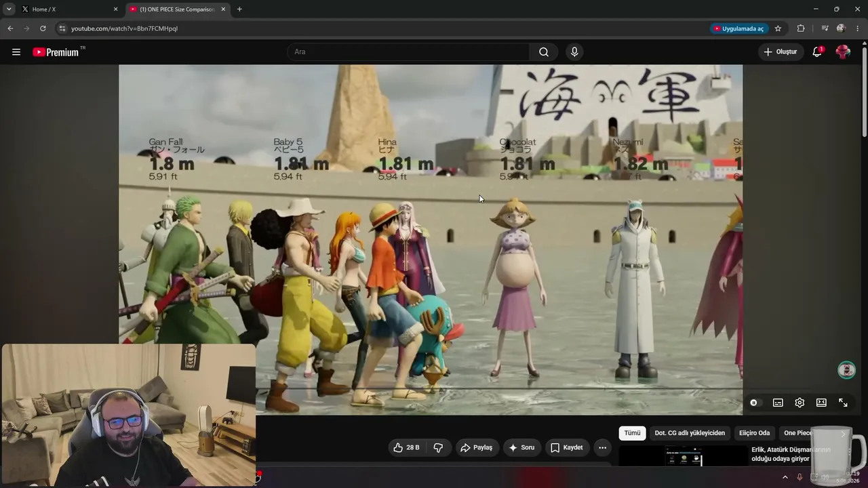This screenshot has height=488, width=868.
Task: Save the video with Kaydet
Action: (x=567, y=447)
